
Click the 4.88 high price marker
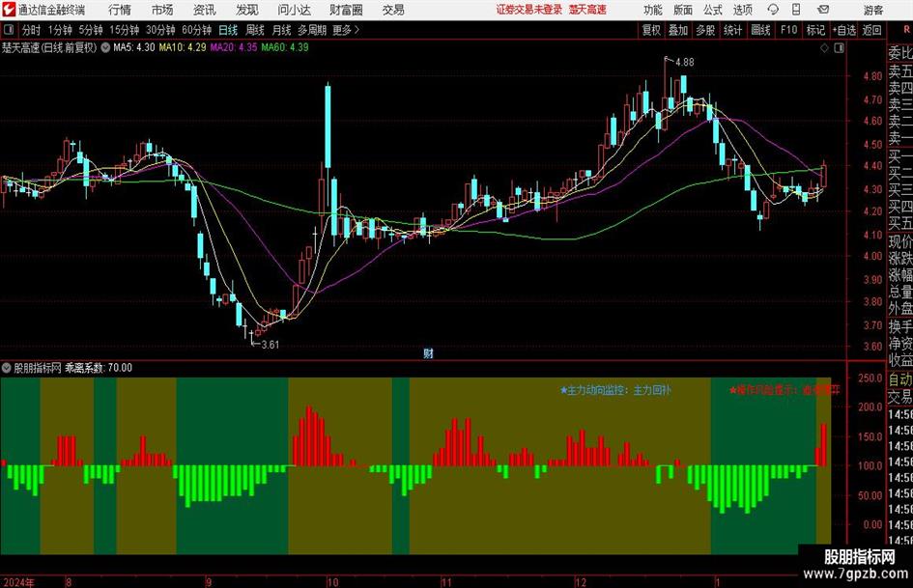[684, 62]
